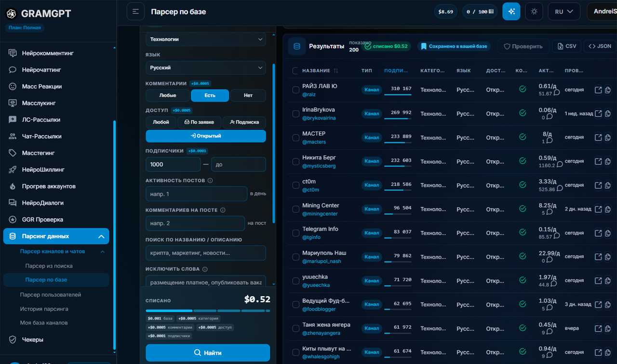
Task: Open external link for yuuechka row
Action: (598, 281)
